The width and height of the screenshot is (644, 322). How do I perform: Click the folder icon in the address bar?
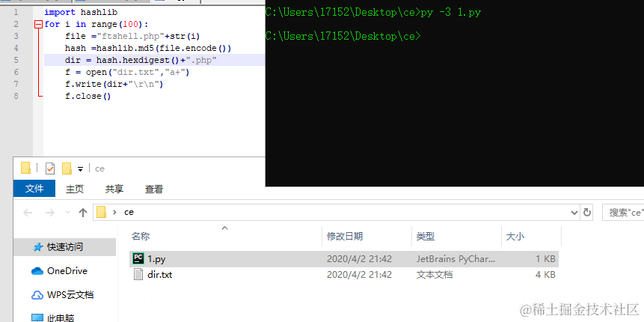102,212
